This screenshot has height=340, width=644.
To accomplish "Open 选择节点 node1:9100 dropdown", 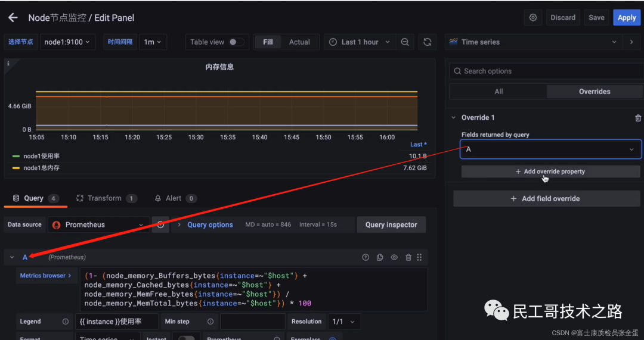I will pyautogui.click(x=67, y=42).
